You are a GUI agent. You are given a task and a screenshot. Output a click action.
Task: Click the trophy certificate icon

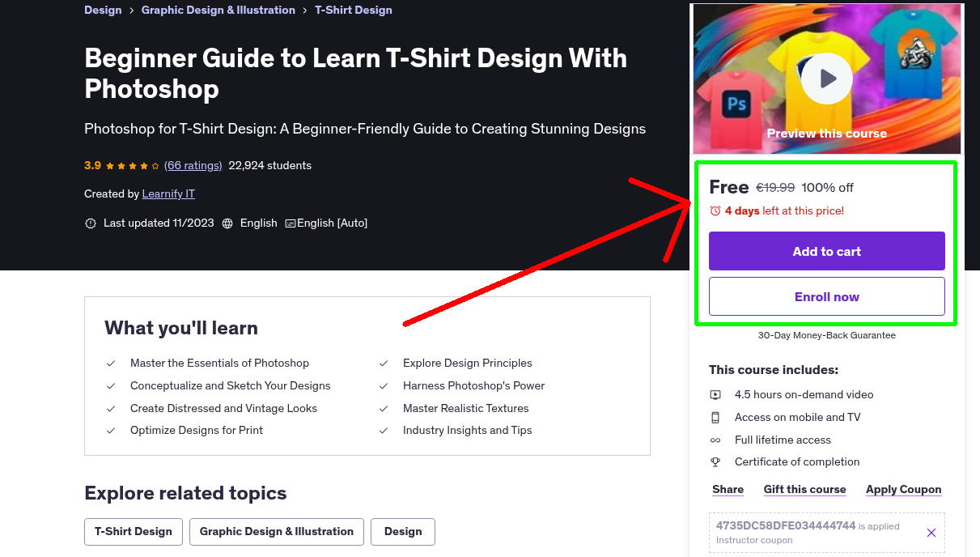click(x=715, y=462)
